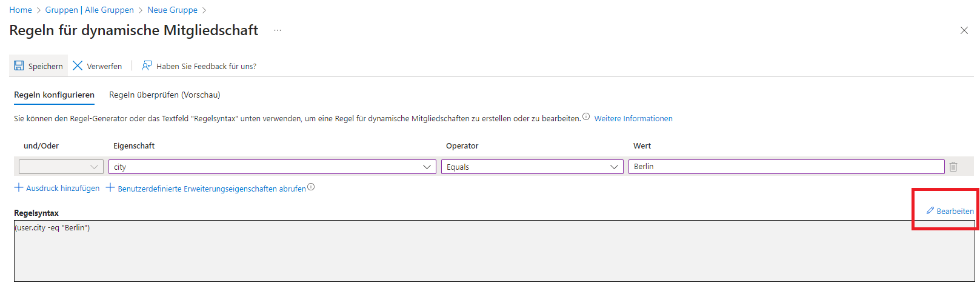
Task: Click the Verwerfen X icon
Action: pos(78,65)
